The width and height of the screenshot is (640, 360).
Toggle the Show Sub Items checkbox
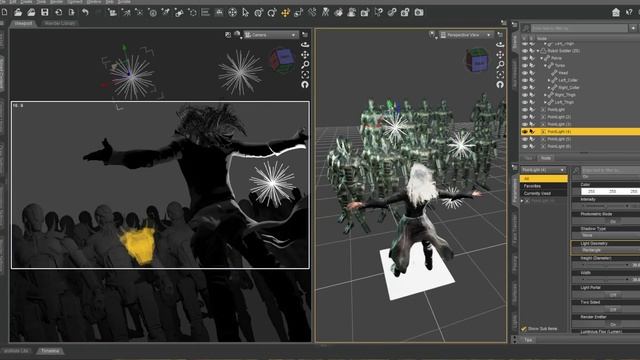tap(524, 329)
